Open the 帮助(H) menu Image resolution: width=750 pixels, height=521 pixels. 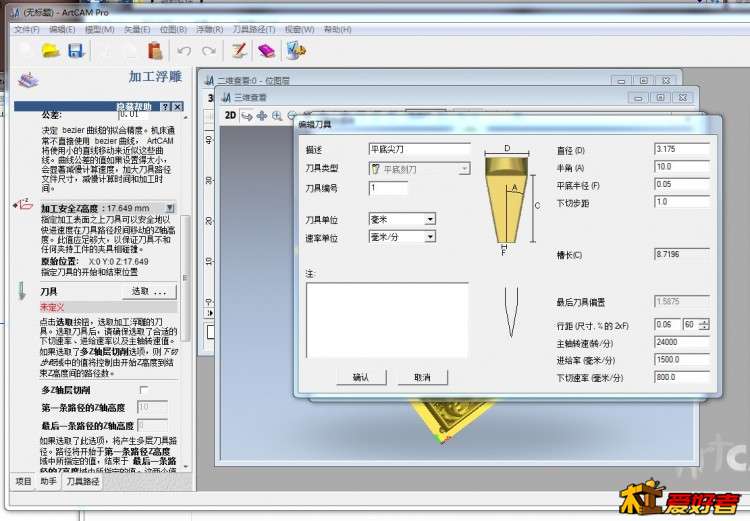pos(338,30)
